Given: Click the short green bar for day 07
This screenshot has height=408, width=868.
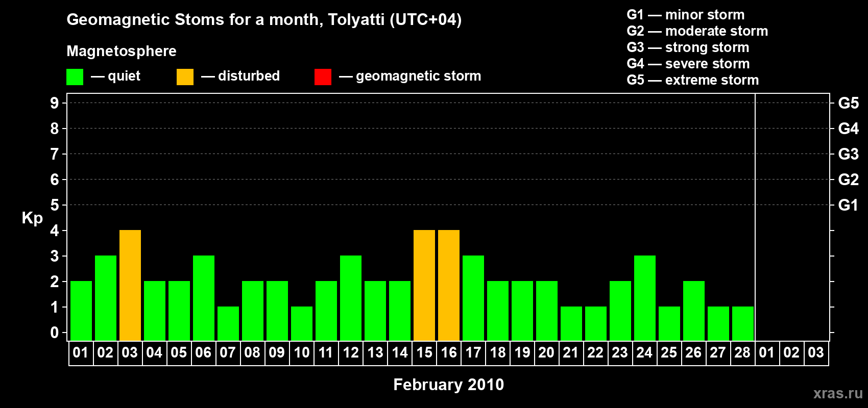Looking at the screenshot, I should click(x=228, y=324).
